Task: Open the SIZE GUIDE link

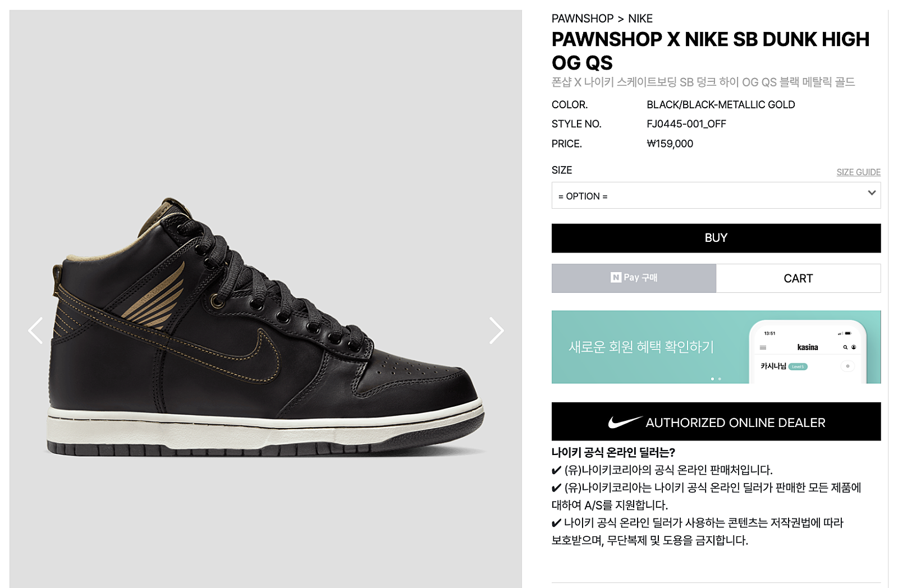Action: (x=858, y=172)
